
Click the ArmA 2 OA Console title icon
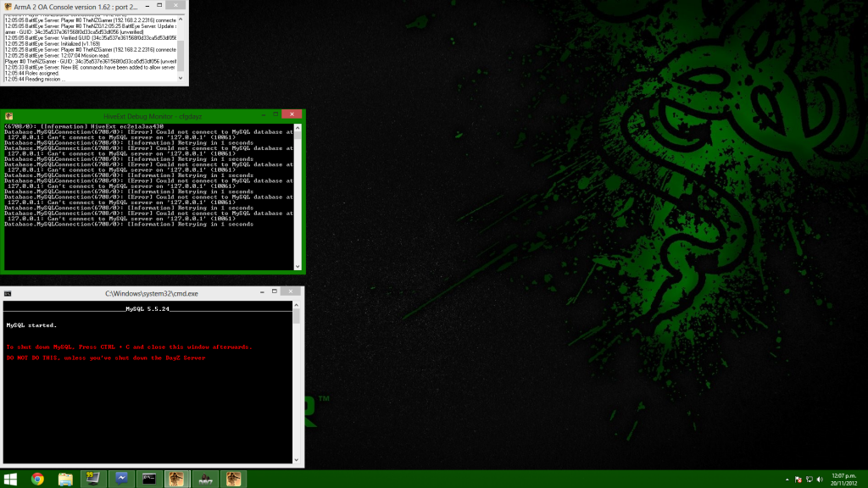tap(8, 7)
